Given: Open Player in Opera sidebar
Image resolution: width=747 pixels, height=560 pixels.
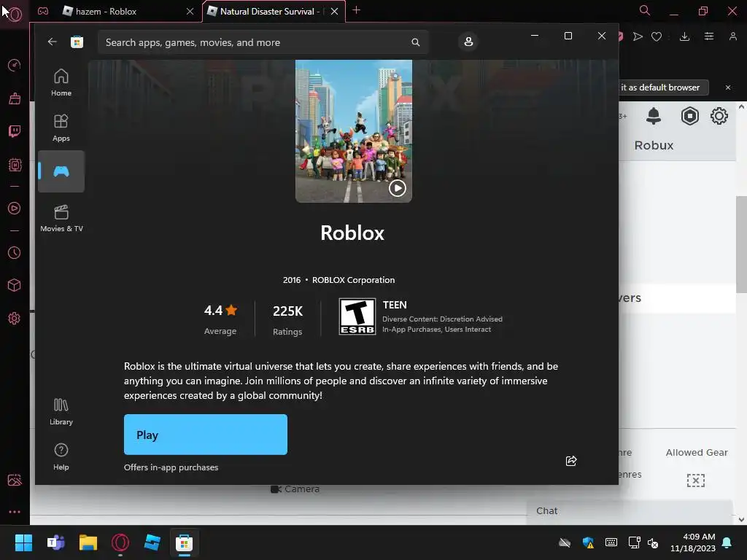Looking at the screenshot, I should click(x=15, y=208).
